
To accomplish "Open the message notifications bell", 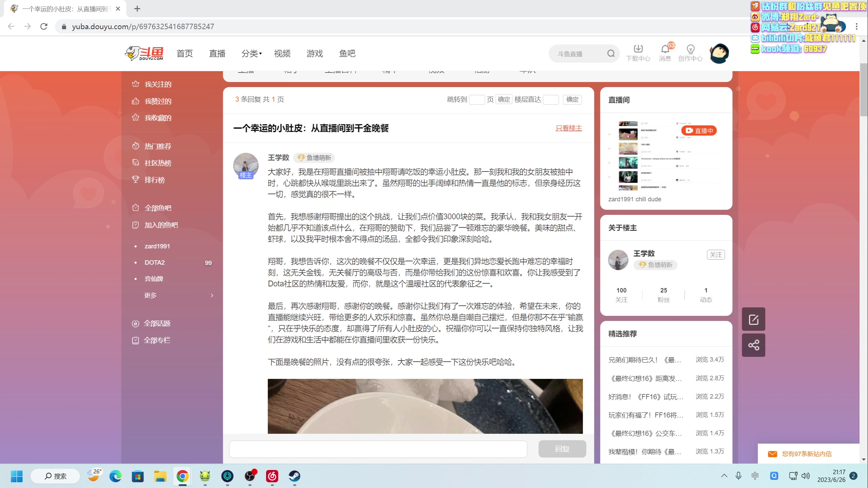I will coord(665,49).
